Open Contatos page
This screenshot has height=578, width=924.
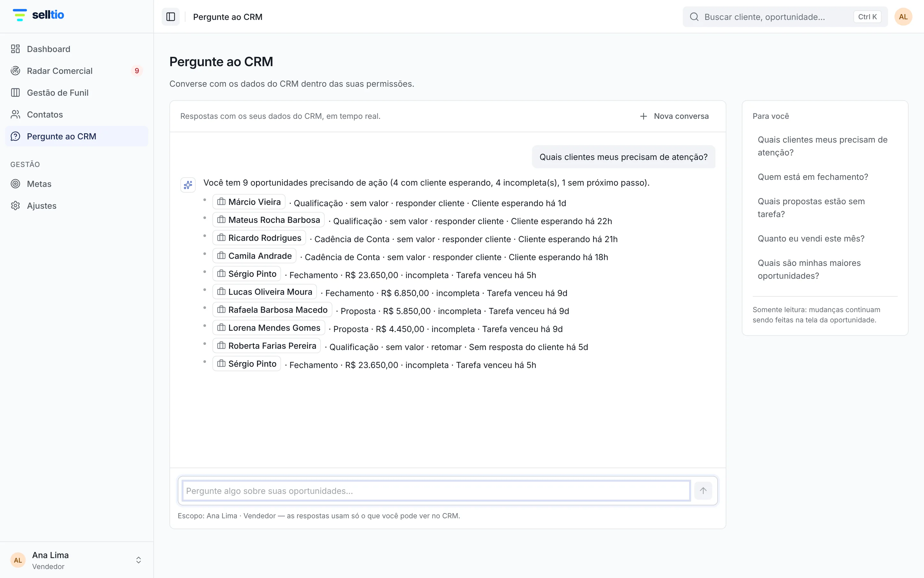77,114
